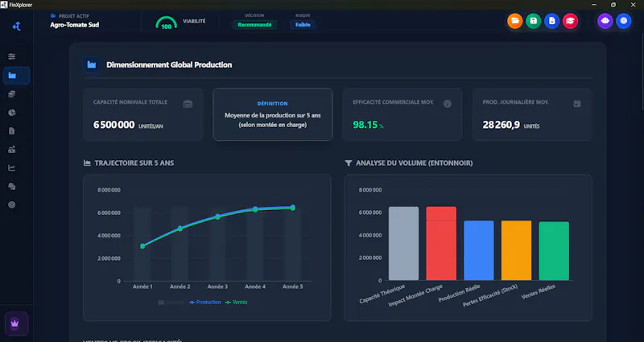Open the pie chart icon in sidebar
This screenshot has height=342, width=644.
[x=12, y=113]
